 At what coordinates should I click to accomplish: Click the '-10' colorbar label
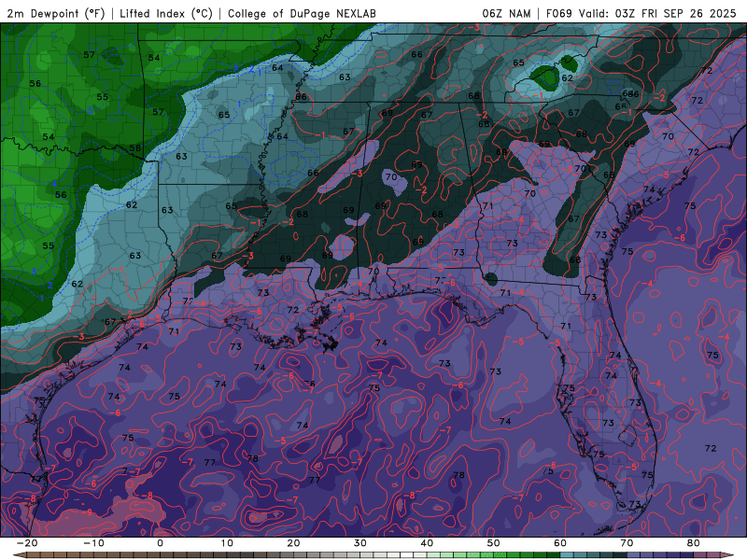tap(93, 543)
